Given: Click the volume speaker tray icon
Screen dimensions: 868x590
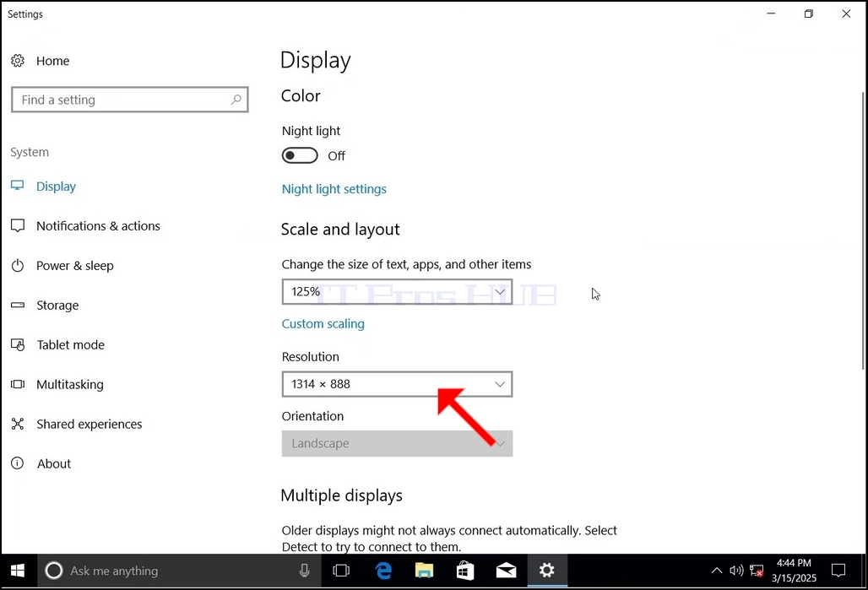Looking at the screenshot, I should (736, 571).
